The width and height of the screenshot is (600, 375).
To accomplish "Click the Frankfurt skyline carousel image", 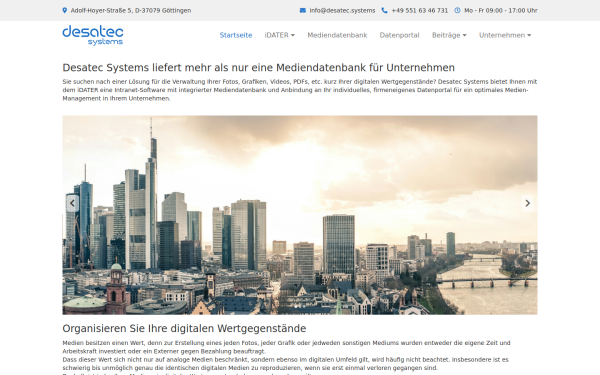I will click(x=300, y=215).
